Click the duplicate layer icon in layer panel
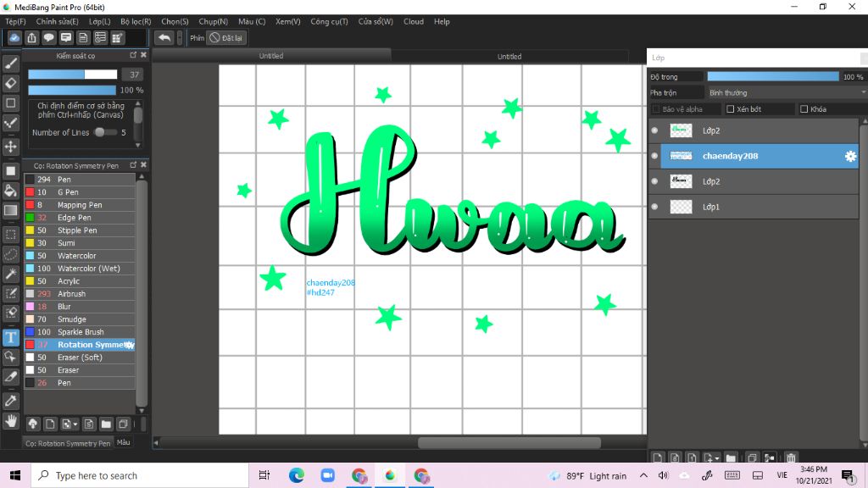Image resolution: width=868 pixels, height=488 pixels. pyautogui.click(x=752, y=457)
